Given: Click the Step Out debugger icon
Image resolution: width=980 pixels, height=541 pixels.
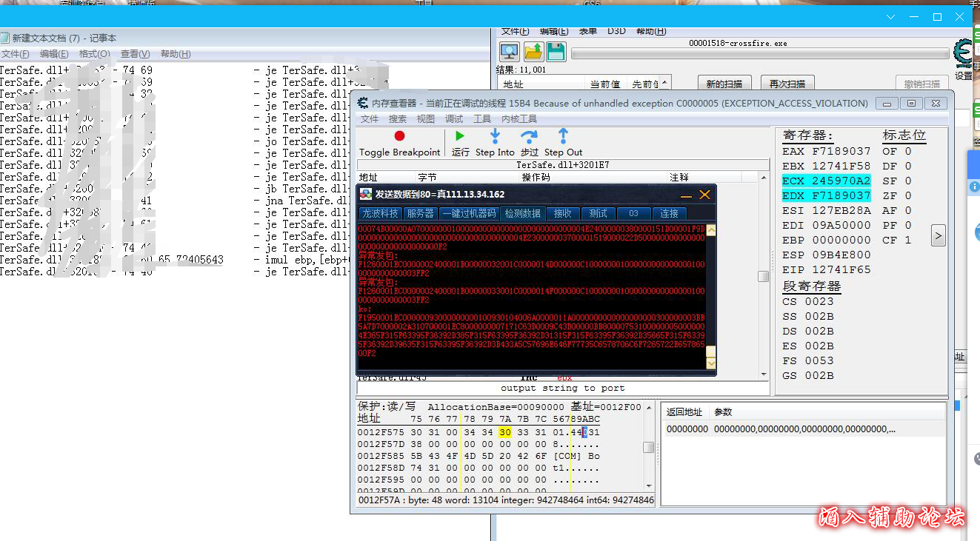Looking at the screenshot, I should [x=563, y=136].
